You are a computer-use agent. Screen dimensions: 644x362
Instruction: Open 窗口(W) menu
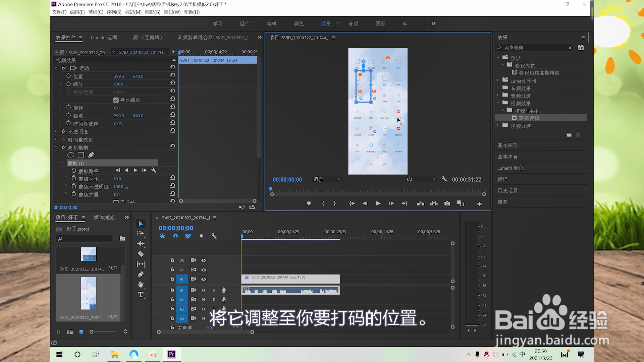[x=172, y=12]
